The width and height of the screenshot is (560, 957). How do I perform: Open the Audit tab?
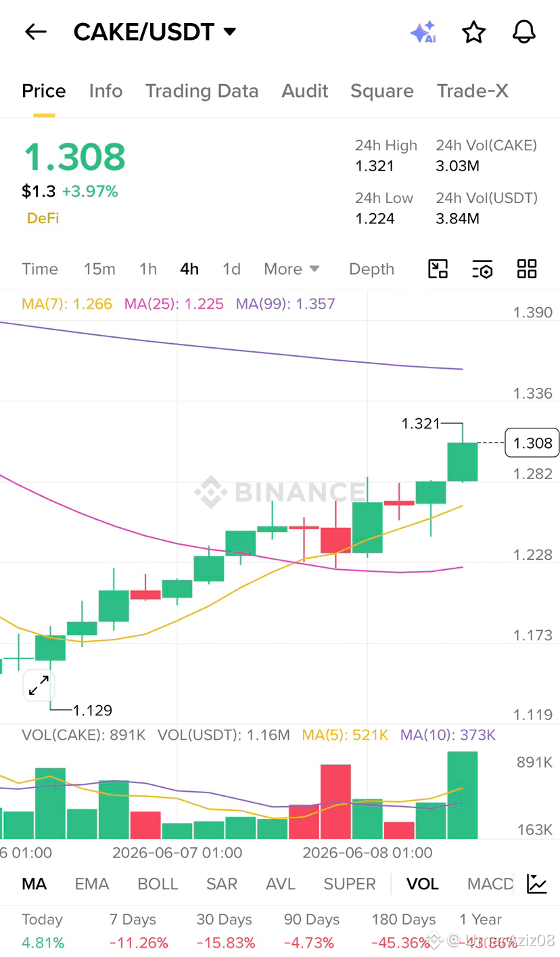(x=305, y=91)
